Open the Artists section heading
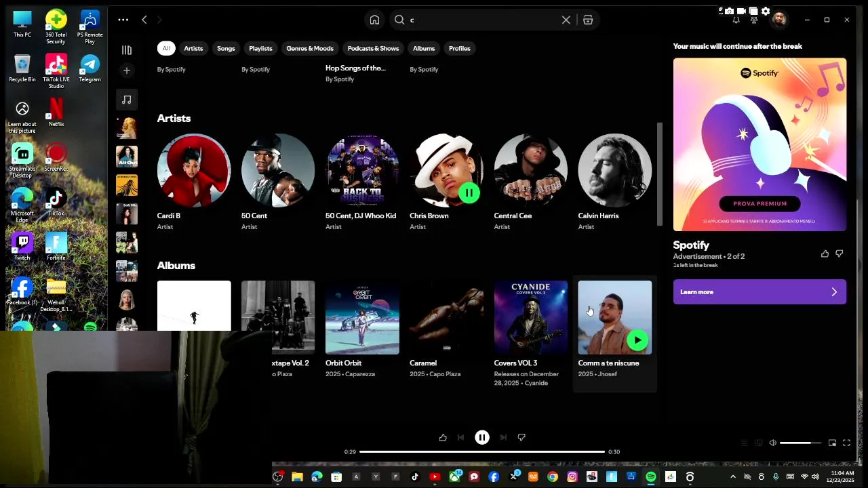Screen dimensions: 868x488 (x=174, y=118)
